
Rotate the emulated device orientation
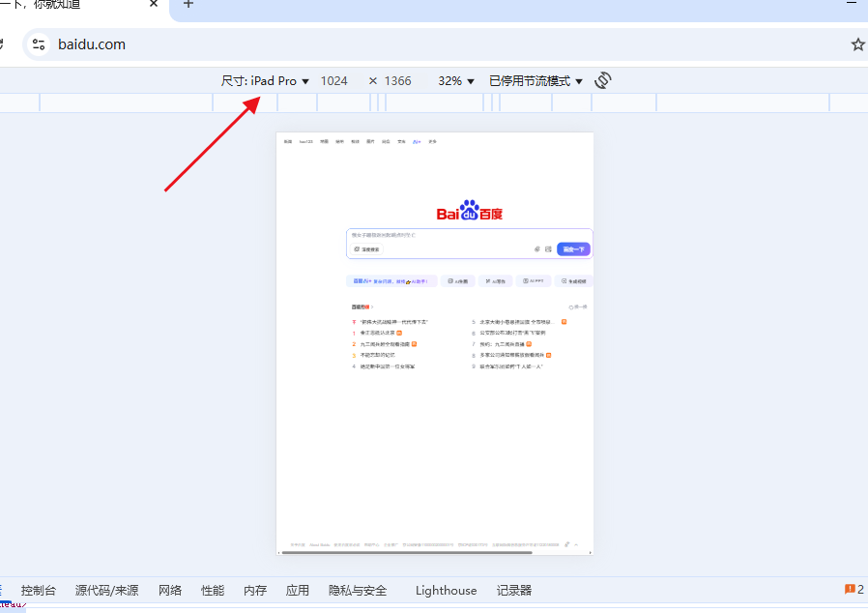click(603, 80)
